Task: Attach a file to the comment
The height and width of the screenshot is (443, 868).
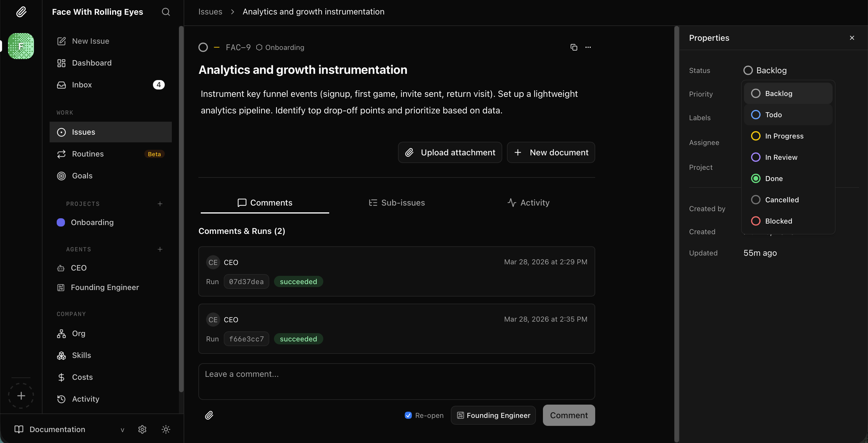Action: (209, 415)
